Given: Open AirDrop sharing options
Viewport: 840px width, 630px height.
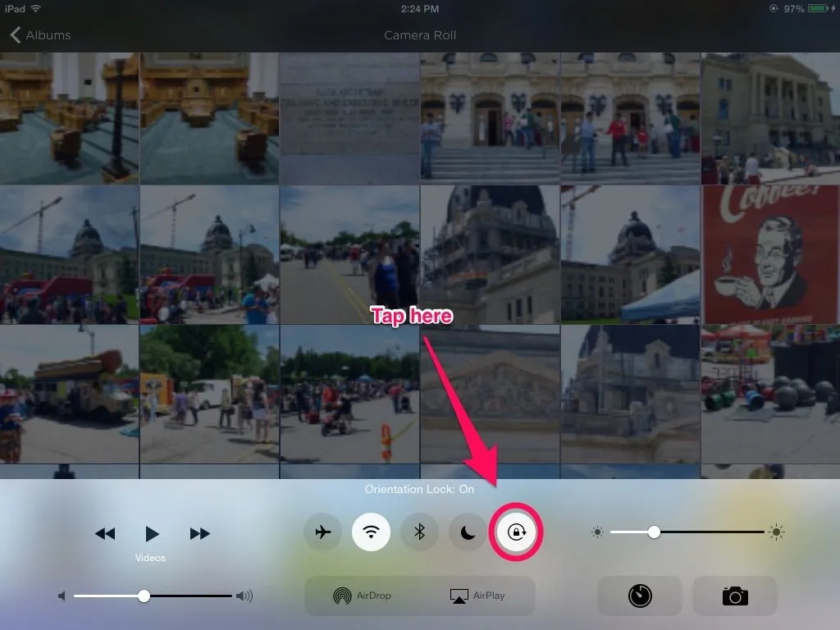Looking at the screenshot, I should pyautogui.click(x=362, y=596).
